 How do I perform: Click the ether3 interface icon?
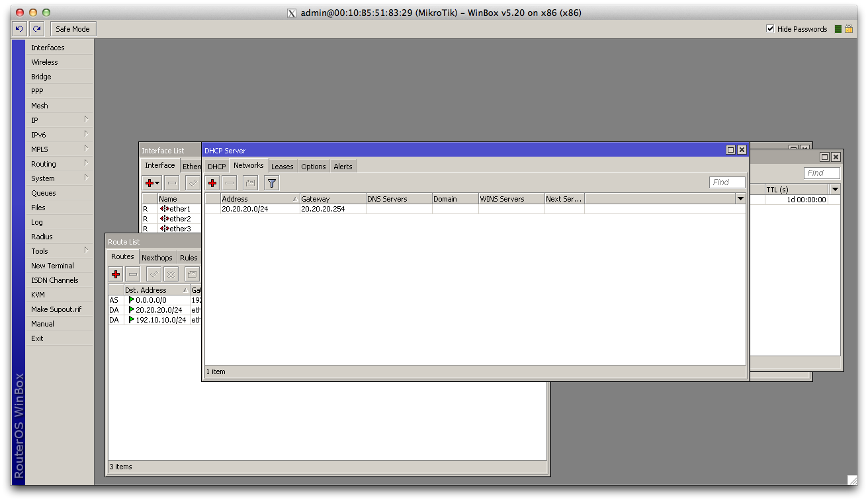tap(164, 229)
